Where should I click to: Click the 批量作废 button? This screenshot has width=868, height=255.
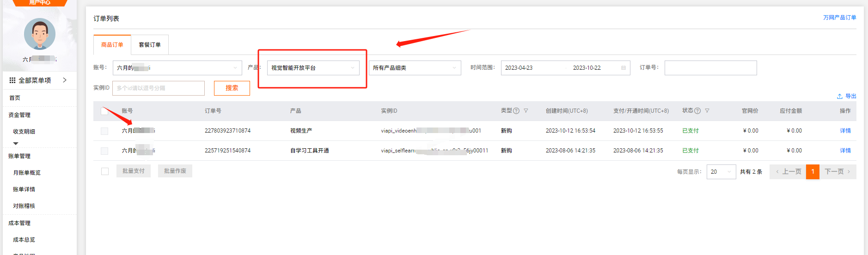[x=175, y=171]
